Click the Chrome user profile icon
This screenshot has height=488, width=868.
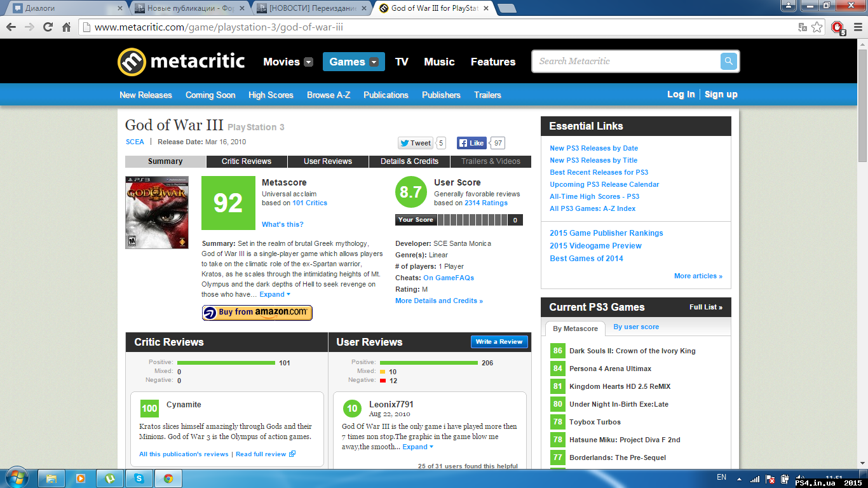click(789, 6)
